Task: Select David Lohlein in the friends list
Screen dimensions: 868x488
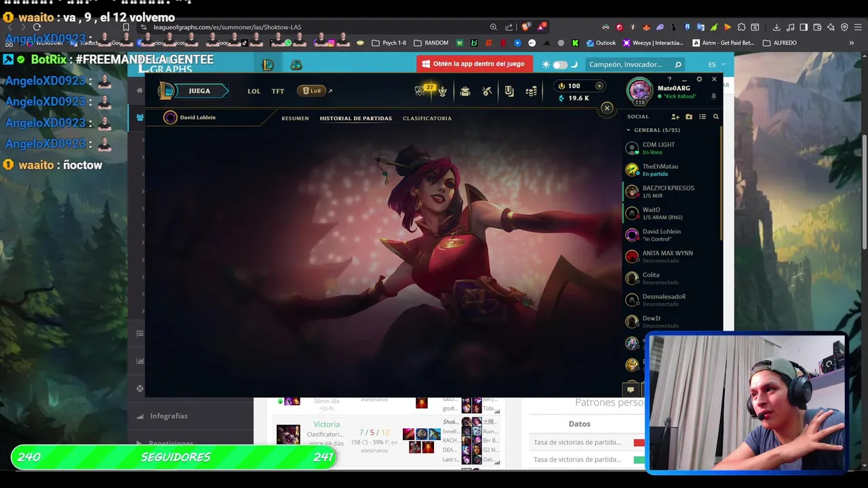Action: [x=671, y=235]
